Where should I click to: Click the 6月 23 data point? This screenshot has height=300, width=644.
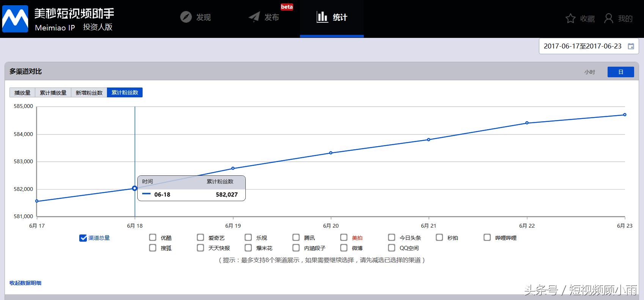click(x=625, y=115)
